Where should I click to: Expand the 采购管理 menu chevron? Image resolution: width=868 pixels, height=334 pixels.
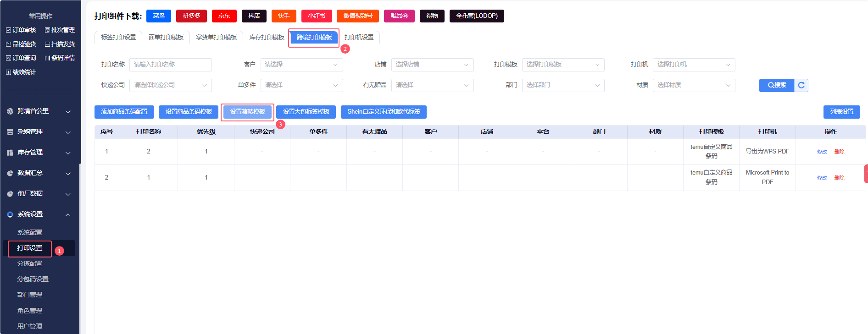pyautogui.click(x=68, y=132)
